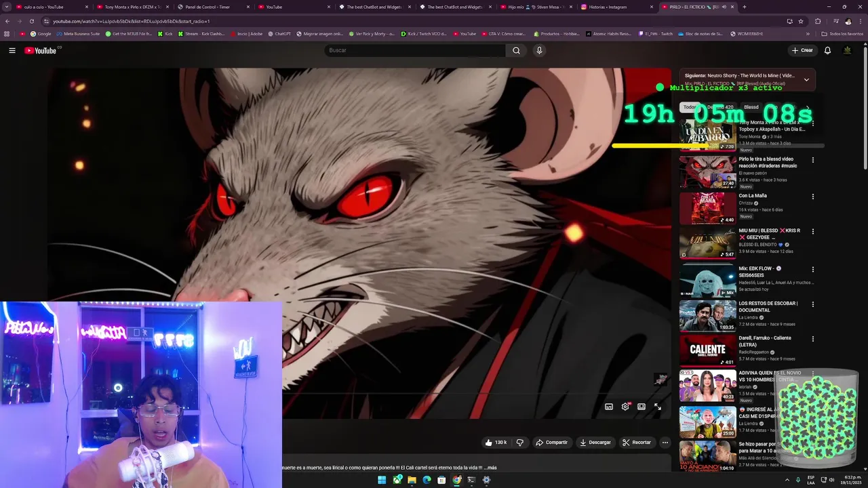Open options for MIU MIU video
This screenshot has width=868, height=488.
click(812, 232)
